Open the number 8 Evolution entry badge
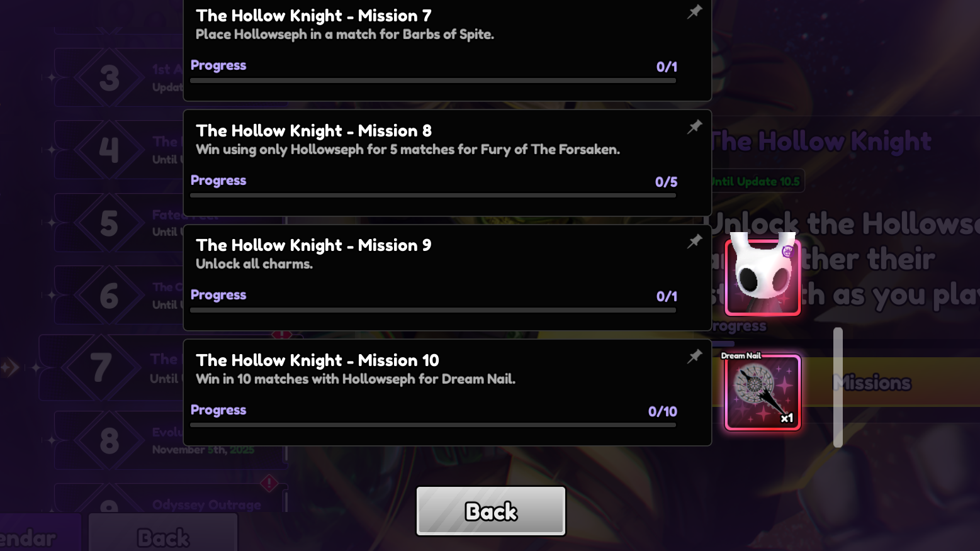Image resolution: width=980 pixels, height=551 pixels. [109, 440]
